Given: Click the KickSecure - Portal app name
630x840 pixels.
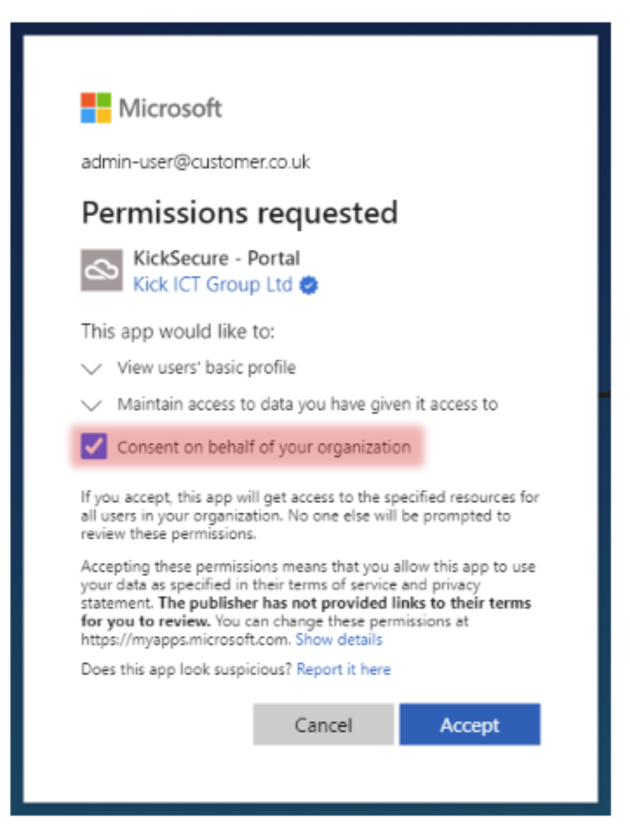Looking at the screenshot, I should pyautogui.click(x=216, y=258).
